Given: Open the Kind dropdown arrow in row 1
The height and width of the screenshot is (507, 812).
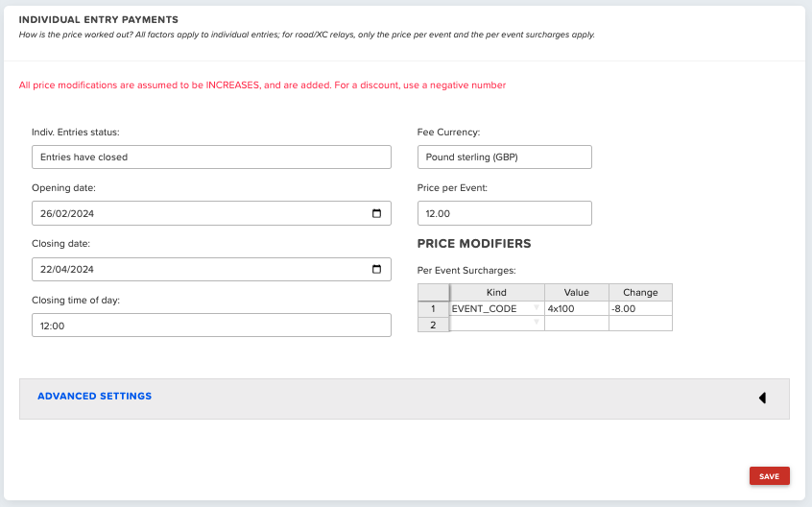Looking at the screenshot, I should 537,307.
